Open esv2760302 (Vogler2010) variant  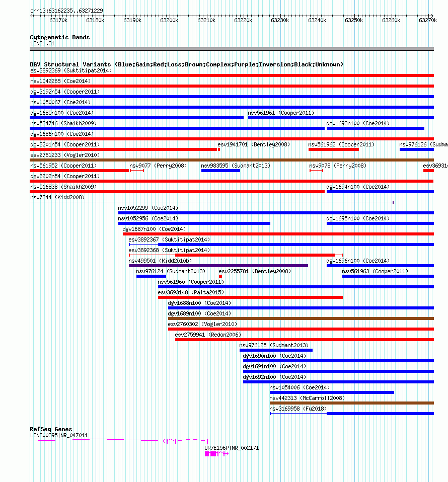coord(202,324)
